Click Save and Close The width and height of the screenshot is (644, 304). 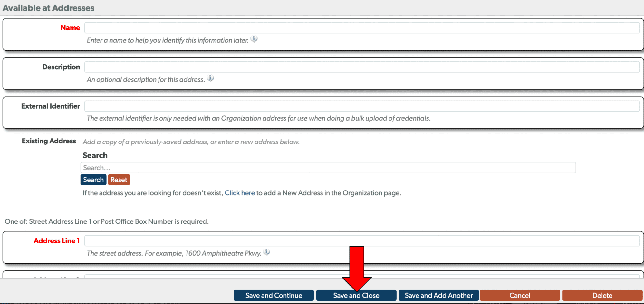(x=356, y=295)
